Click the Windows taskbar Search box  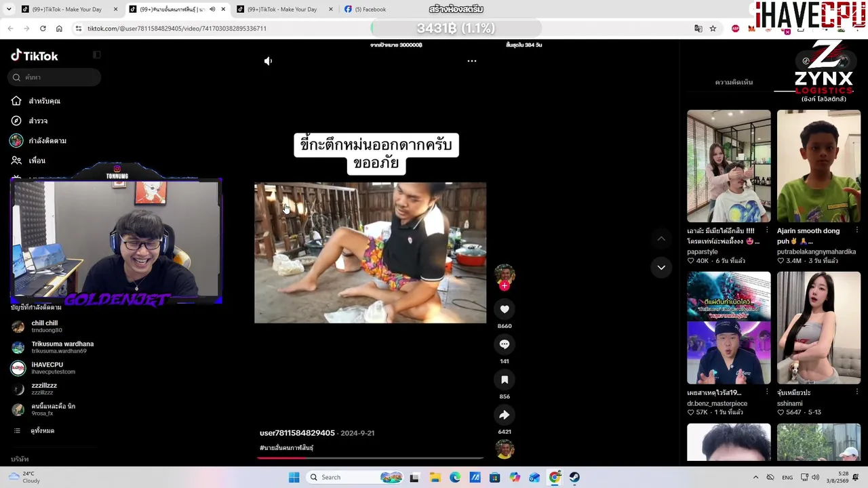click(355, 477)
